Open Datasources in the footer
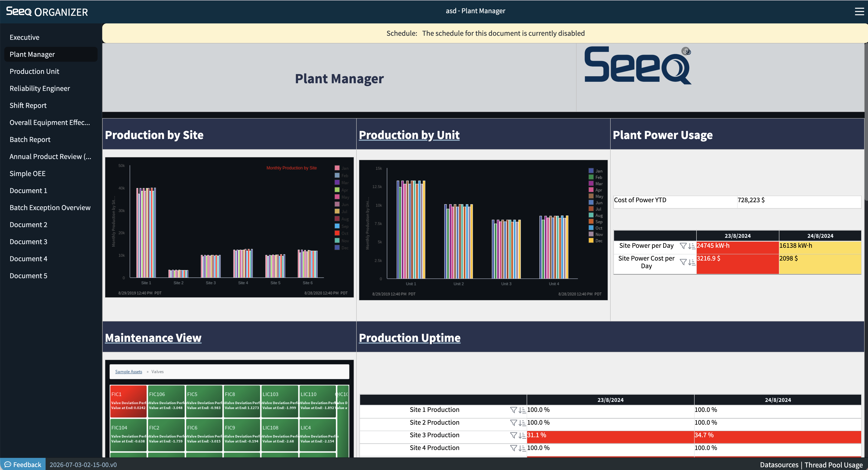The height and width of the screenshot is (470, 868). 779,465
